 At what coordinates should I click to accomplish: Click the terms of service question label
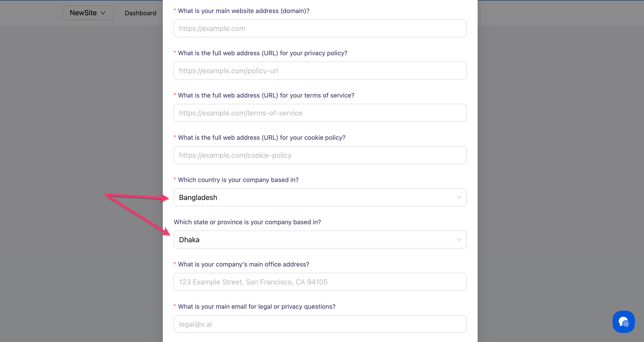[266, 95]
